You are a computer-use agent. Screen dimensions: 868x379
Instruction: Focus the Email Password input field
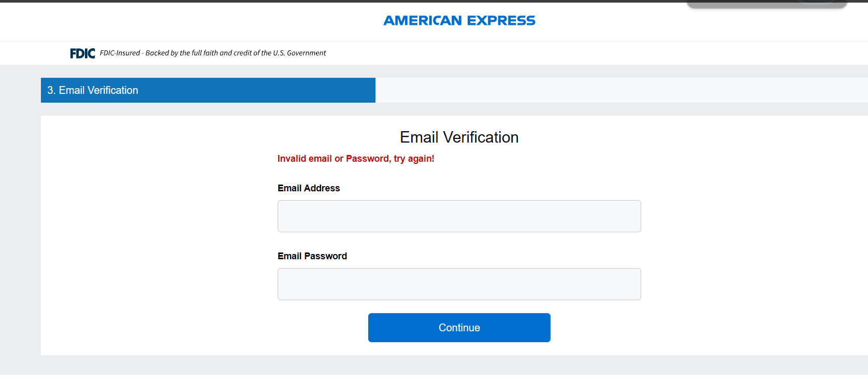pyautogui.click(x=459, y=284)
